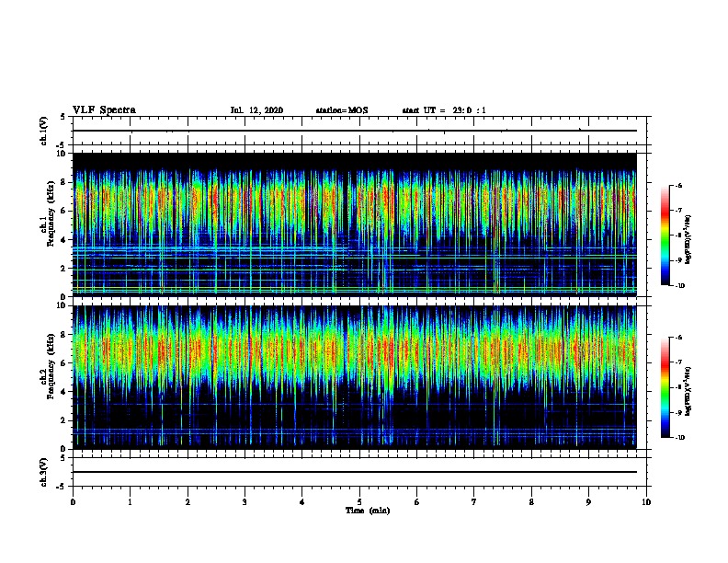The height and width of the screenshot is (563, 728).
Task: Click the ch.1(V) waveform axis label
Action: [44, 131]
